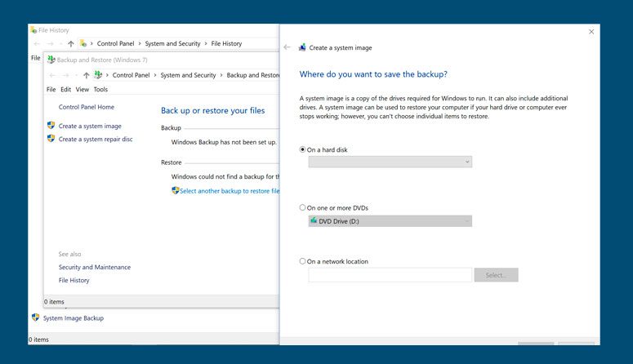
Task: Click Control Panel breadcrumb in File History window
Action: point(115,43)
